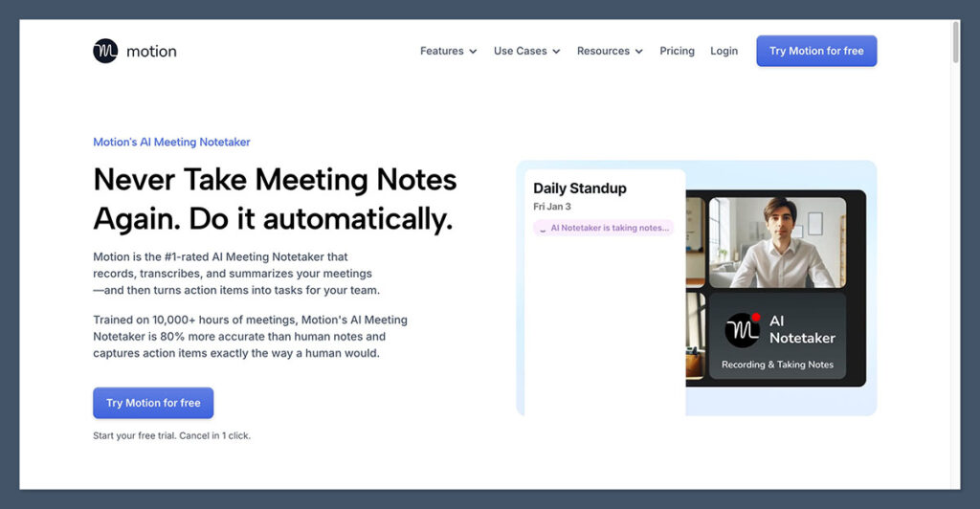Click the "Trained on 10,000+ hours" paragraph
980x509 pixels.
(x=250, y=337)
